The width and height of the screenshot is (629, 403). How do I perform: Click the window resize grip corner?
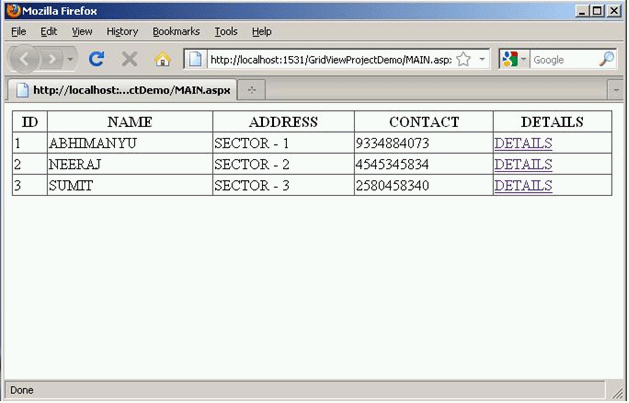(617, 392)
